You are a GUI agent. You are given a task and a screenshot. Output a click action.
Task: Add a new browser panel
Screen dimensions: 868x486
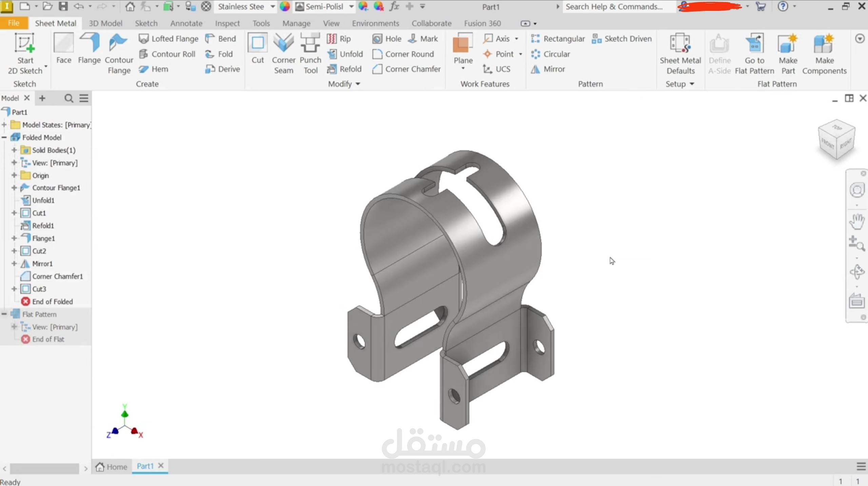(x=42, y=98)
